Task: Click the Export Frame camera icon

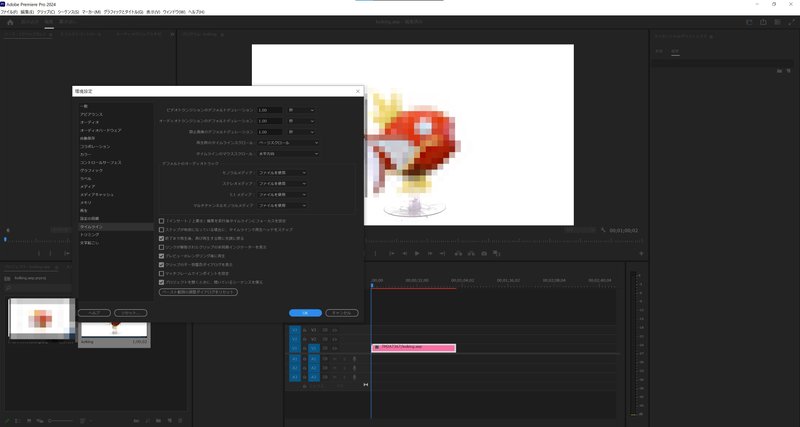Action: click(484, 254)
